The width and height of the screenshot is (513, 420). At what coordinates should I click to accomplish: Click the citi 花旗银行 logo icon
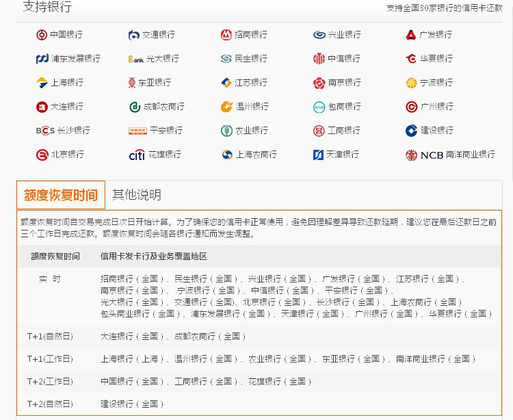[137, 155]
